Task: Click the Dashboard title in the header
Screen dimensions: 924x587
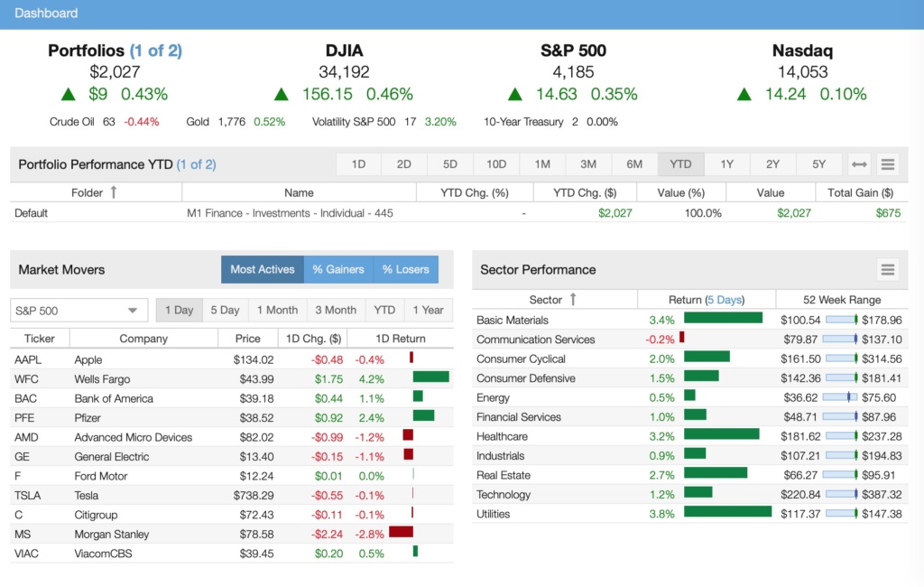Action: coord(46,13)
